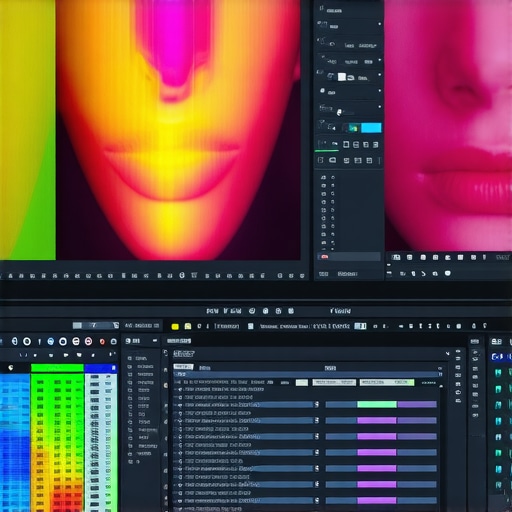Expand the effects row with the white pointer icon

(379, 107)
